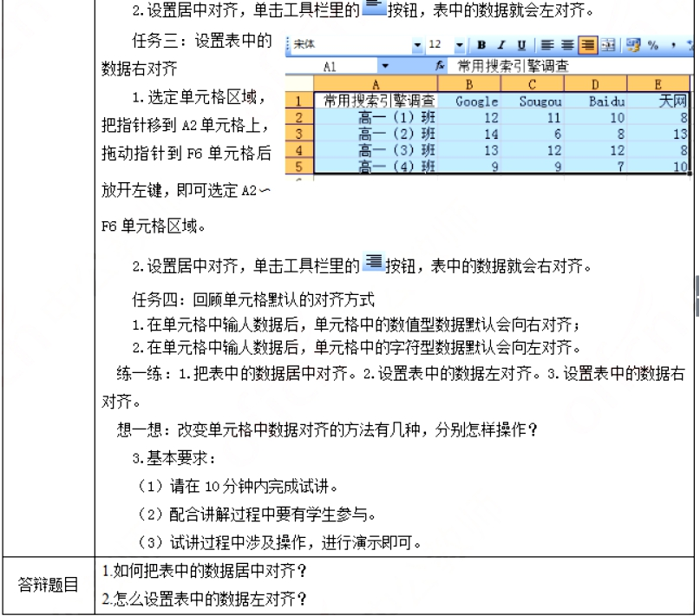Click the heading 任务三：设置表中的

pyautogui.click(x=202, y=41)
